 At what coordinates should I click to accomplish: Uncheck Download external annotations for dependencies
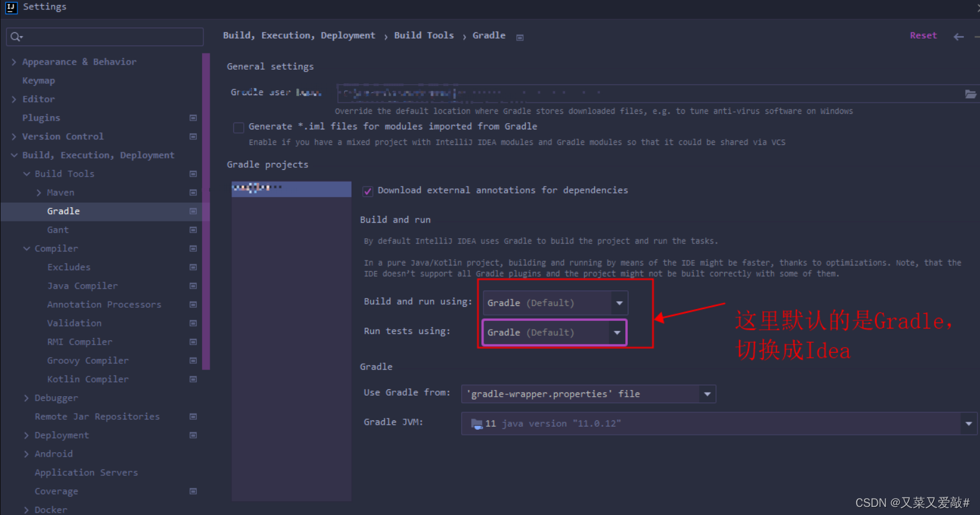(368, 191)
